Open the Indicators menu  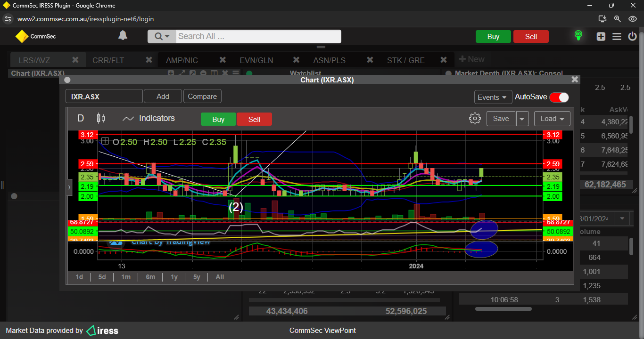(x=149, y=118)
